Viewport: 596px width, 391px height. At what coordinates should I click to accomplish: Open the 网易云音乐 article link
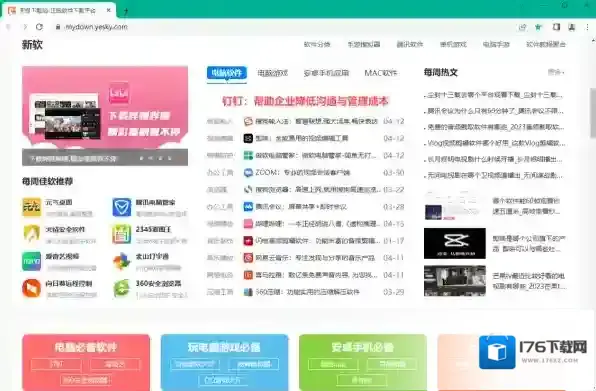coord(315,258)
